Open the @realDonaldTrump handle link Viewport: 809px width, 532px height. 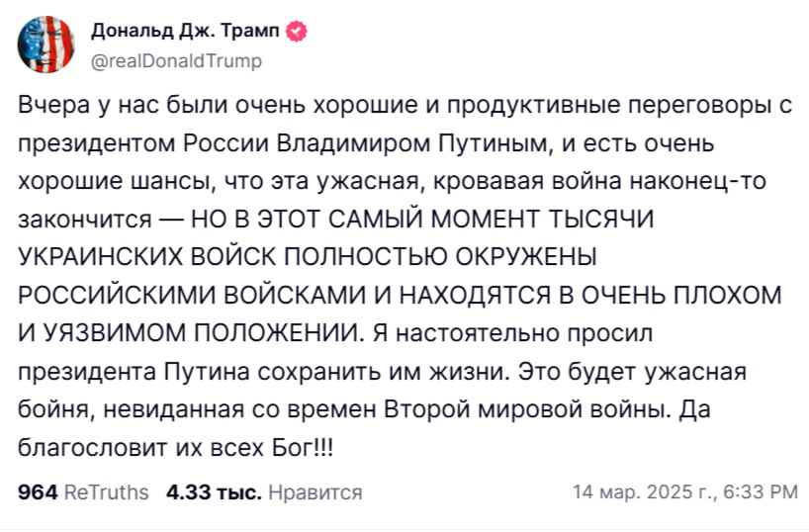(x=176, y=61)
